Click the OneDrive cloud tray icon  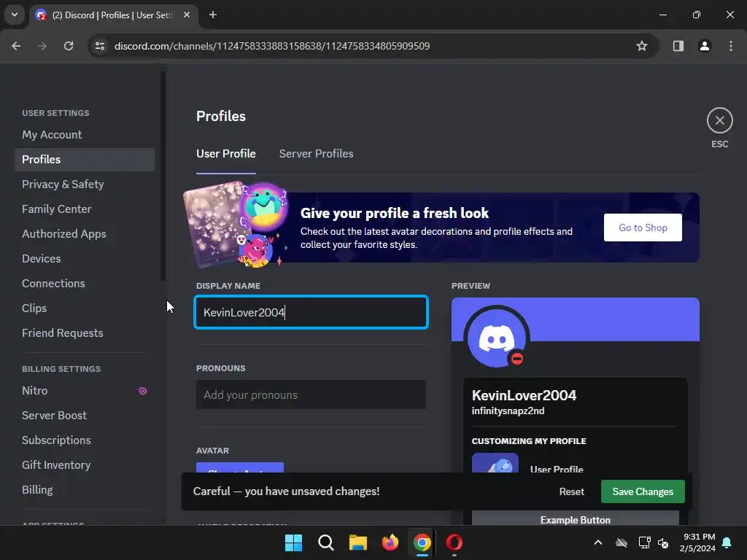[622, 542]
